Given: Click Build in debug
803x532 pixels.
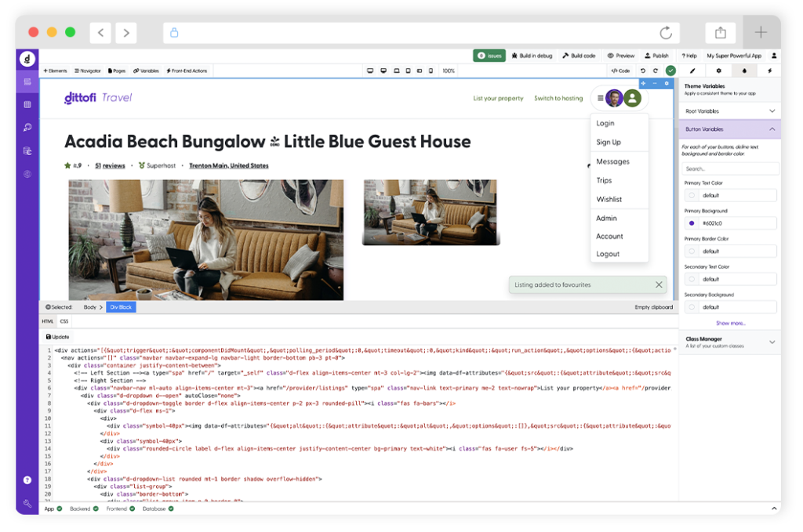Looking at the screenshot, I should [532, 56].
